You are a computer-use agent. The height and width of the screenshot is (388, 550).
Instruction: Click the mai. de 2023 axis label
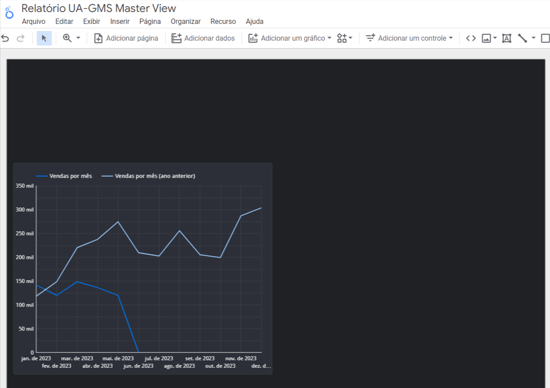coord(118,358)
